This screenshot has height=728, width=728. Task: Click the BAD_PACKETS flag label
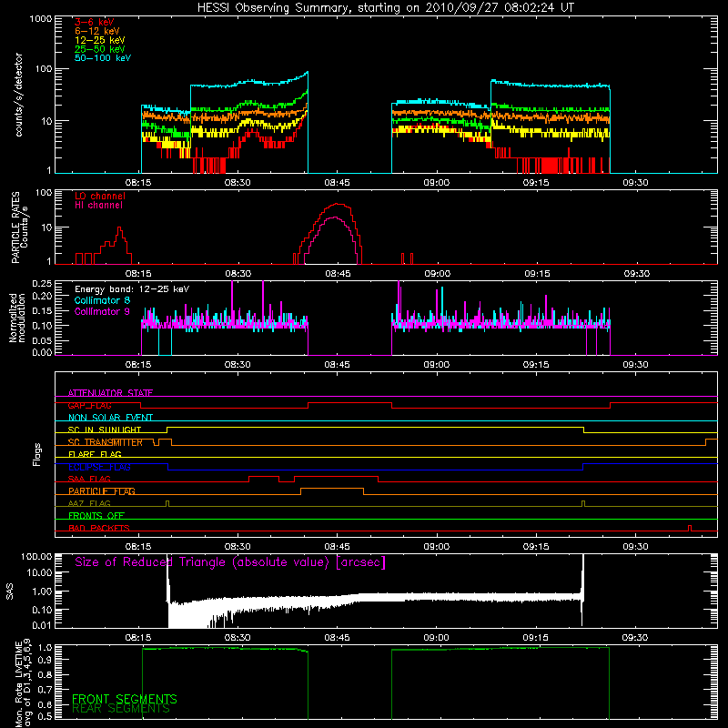[x=99, y=529]
